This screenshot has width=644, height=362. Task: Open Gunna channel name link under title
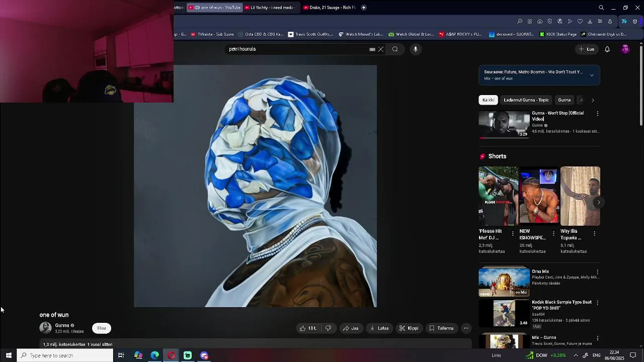click(62, 325)
